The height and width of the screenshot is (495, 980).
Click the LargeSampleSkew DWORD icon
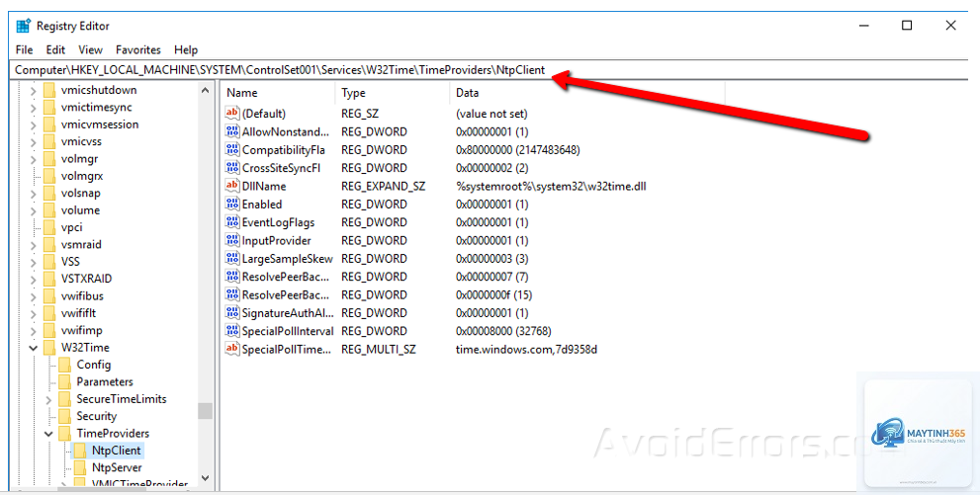click(x=232, y=259)
